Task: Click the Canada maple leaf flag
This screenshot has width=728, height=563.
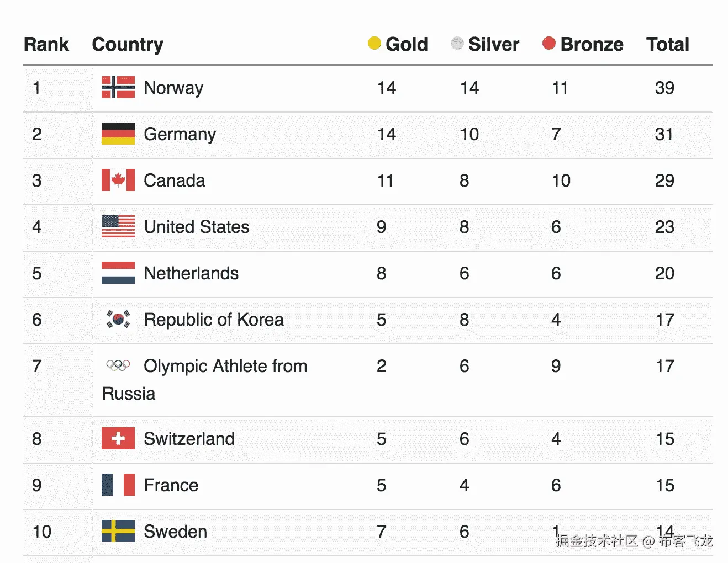Action: [118, 180]
